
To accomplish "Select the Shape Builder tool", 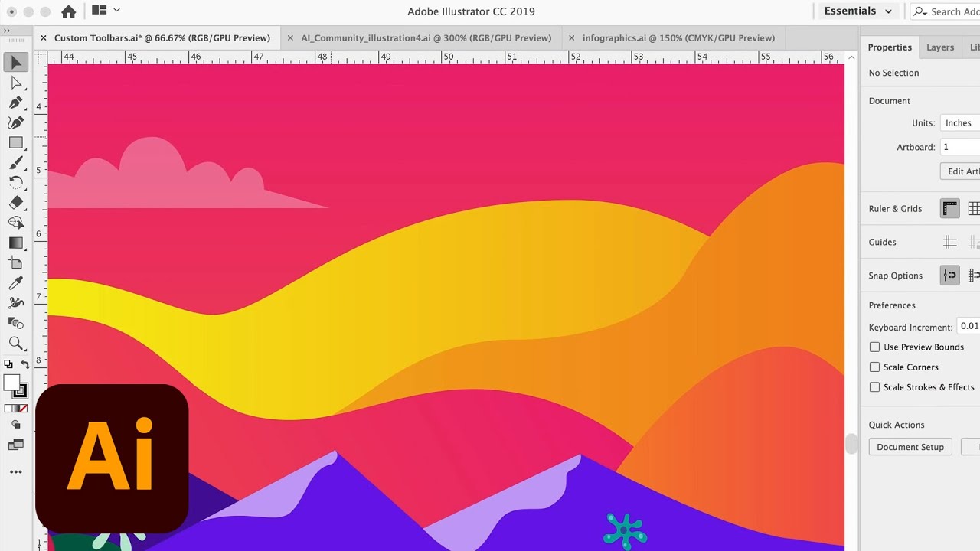I will coord(16,223).
